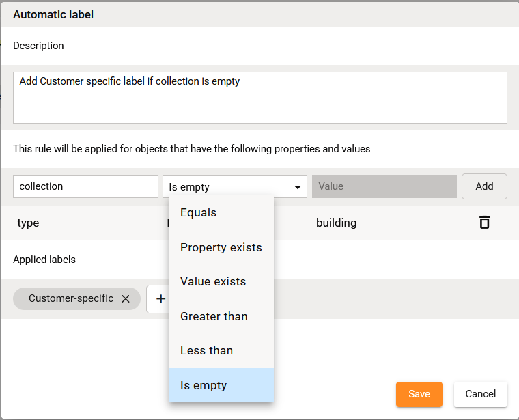Click the greyed-out Value input field
The image size is (519, 420).
pyautogui.click(x=384, y=186)
